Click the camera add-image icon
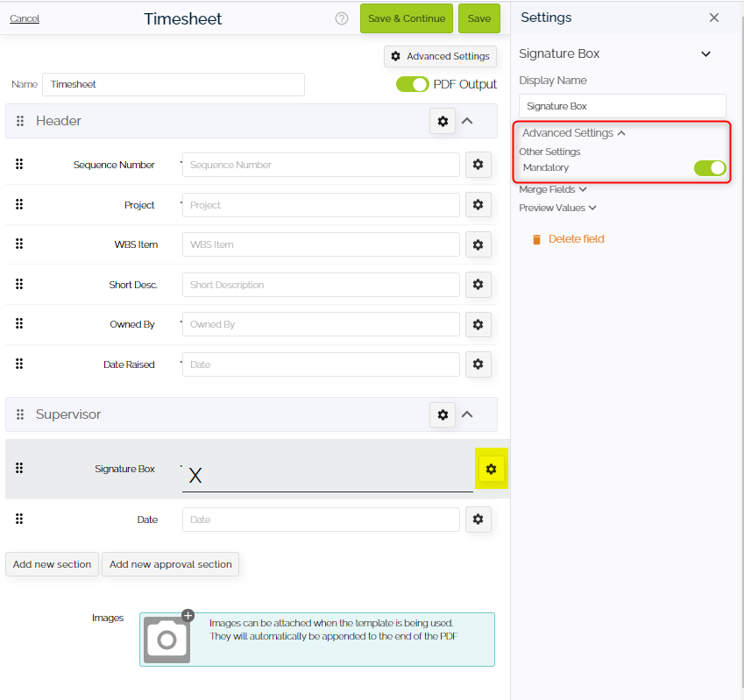Image resolution: width=744 pixels, height=700 pixels. pyautogui.click(x=167, y=640)
